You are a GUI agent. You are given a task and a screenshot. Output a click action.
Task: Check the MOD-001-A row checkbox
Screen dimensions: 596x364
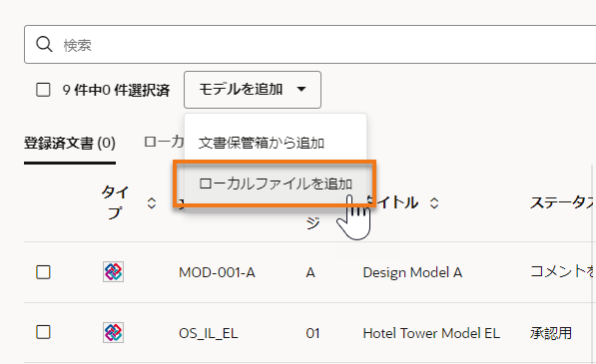click(x=43, y=272)
